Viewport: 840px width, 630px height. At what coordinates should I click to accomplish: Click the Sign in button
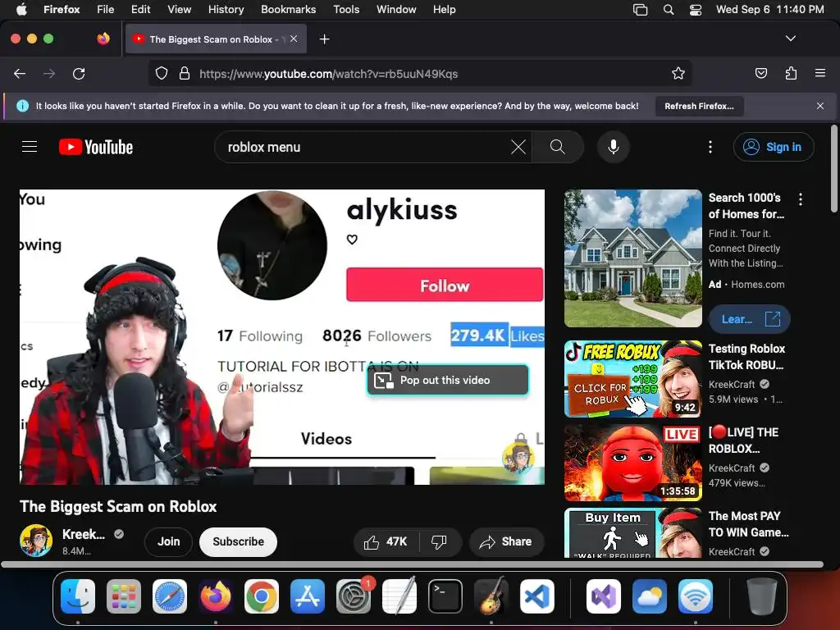[x=774, y=147]
